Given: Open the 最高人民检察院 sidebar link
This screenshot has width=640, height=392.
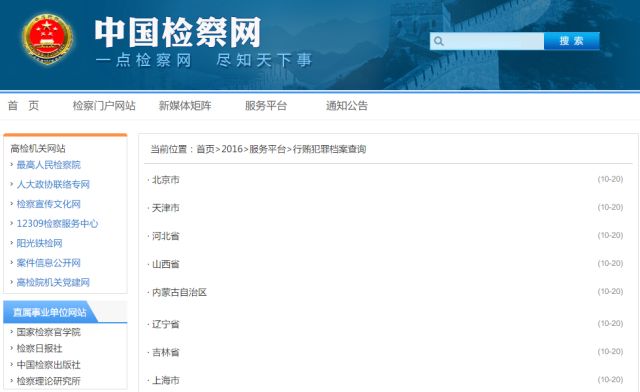Looking at the screenshot, I should [49, 165].
